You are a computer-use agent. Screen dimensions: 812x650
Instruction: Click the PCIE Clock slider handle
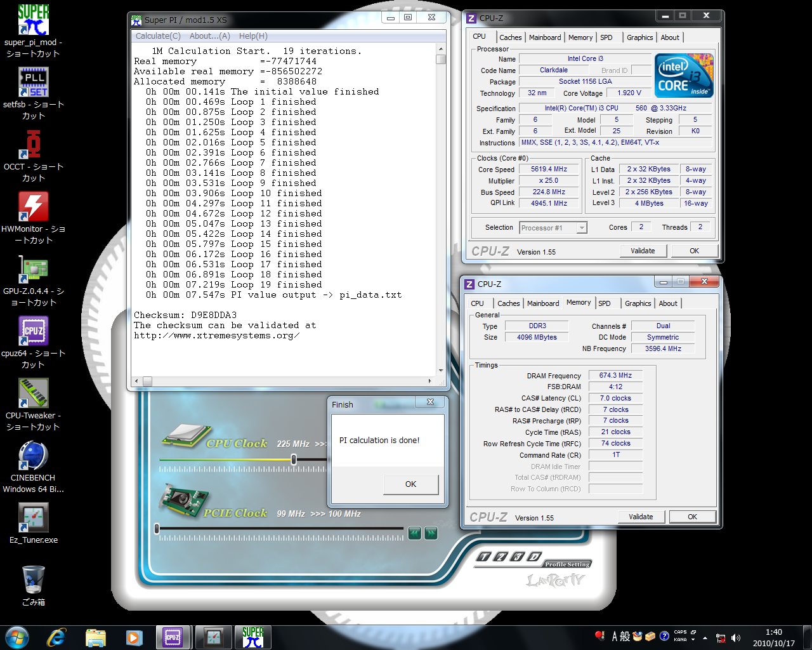click(157, 528)
